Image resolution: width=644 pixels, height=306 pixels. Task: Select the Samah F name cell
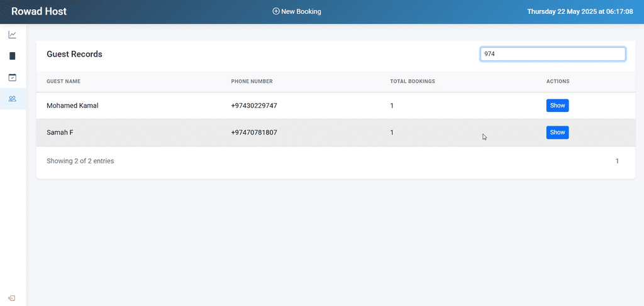(x=60, y=133)
